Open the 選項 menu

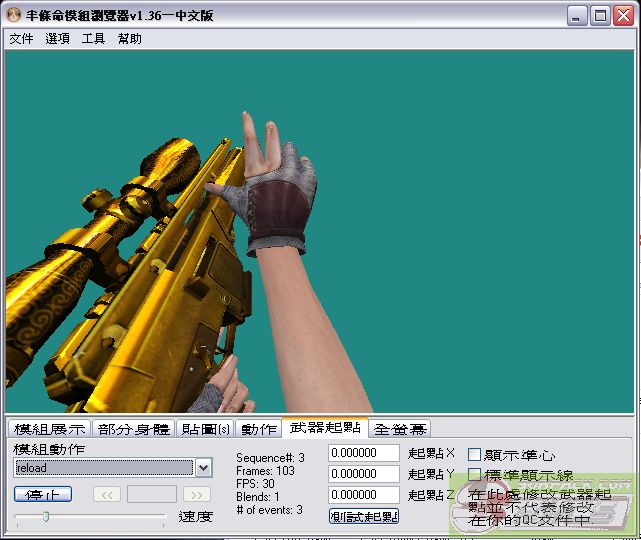click(57, 39)
